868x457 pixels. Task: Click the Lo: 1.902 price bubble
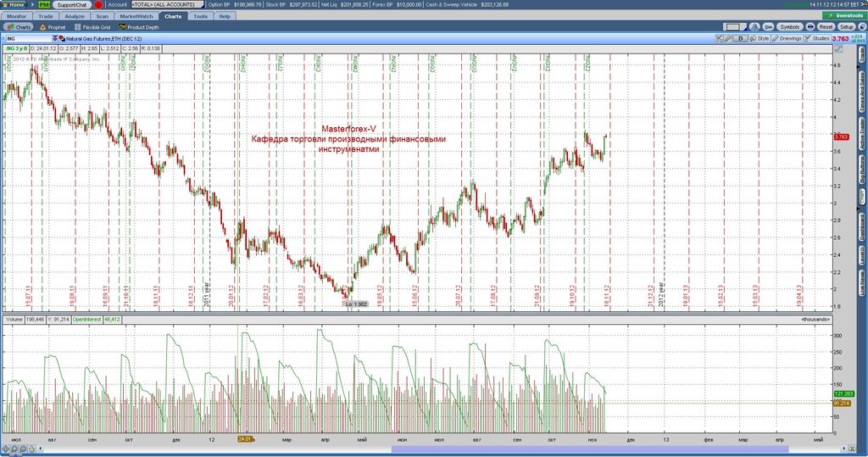click(x=355, y=304)
